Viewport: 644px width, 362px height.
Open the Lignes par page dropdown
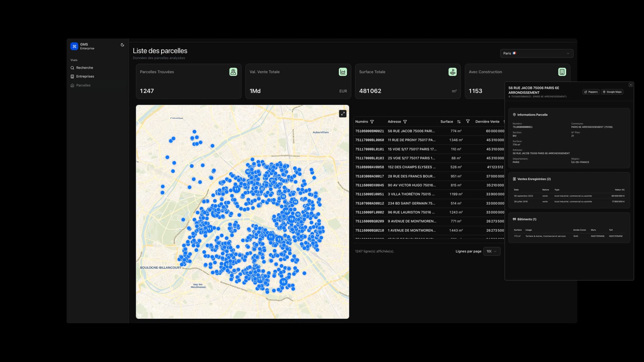coord(492,251)
